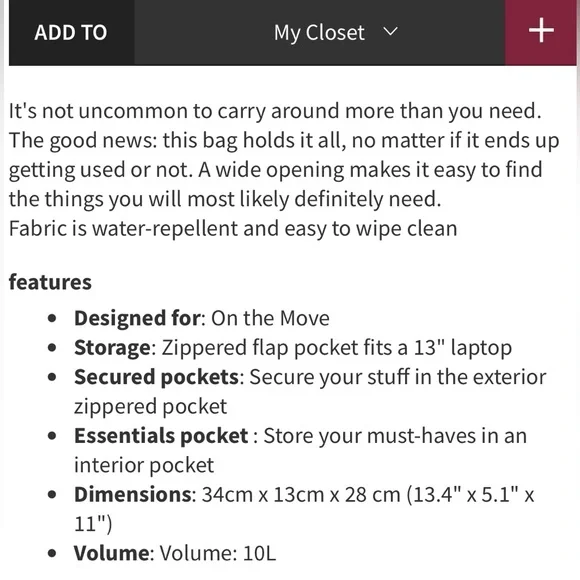
Task: Click the Secured pockets feature text
Action: coord(310,392)
